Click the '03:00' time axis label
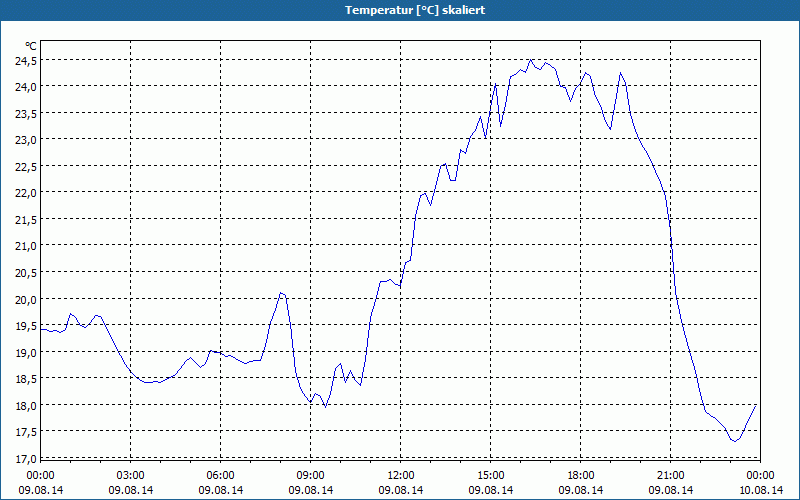This screenshot has width=800, height=500. click(x=131, y=476)
